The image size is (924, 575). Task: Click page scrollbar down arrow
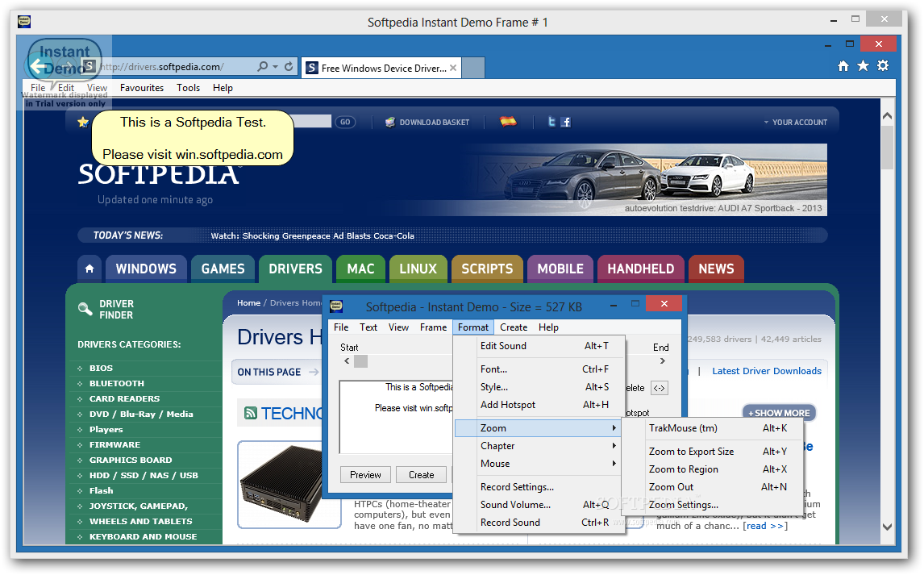(888, 527)
